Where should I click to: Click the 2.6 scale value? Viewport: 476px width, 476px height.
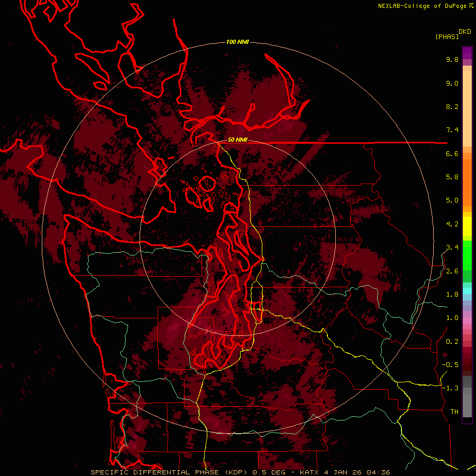(x=452, y=271)
